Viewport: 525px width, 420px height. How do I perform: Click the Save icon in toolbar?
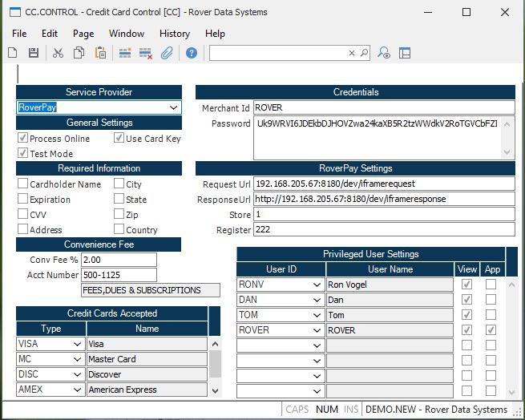click(x=34, y=53)
